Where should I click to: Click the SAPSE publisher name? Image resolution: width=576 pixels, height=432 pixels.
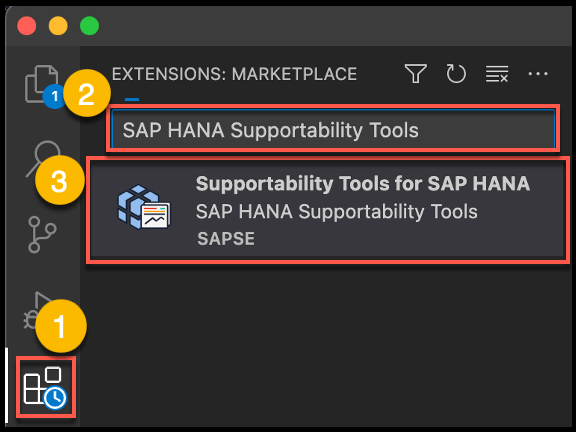click(226, 239)
